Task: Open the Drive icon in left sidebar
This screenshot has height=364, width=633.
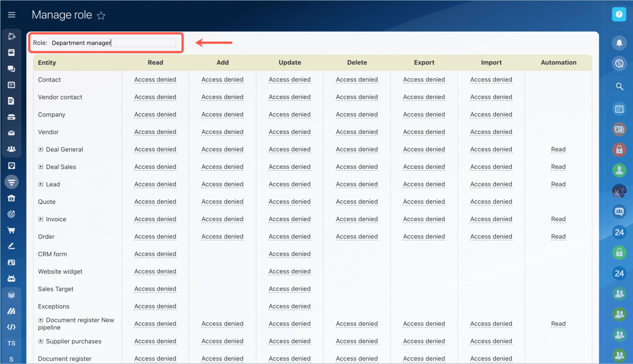Action: tap(11, 117)
